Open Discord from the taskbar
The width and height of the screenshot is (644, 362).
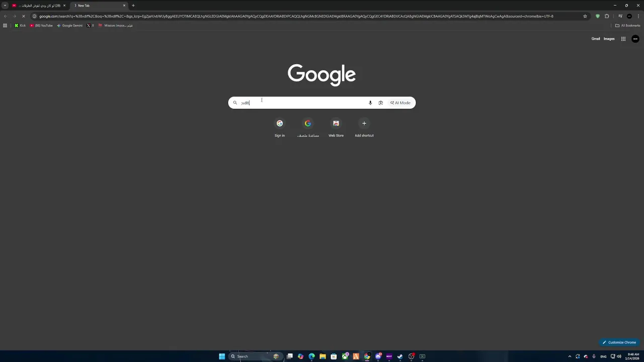point(378,356)
